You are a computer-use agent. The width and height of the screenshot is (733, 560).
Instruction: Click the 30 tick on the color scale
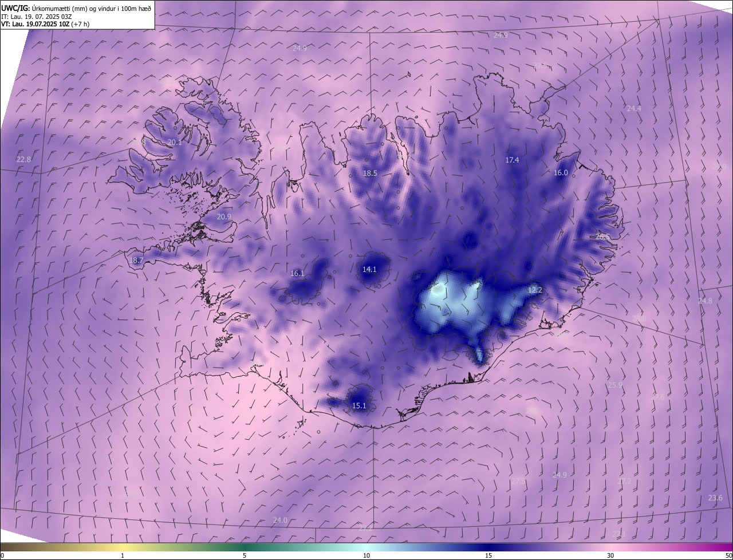[610, 556]
